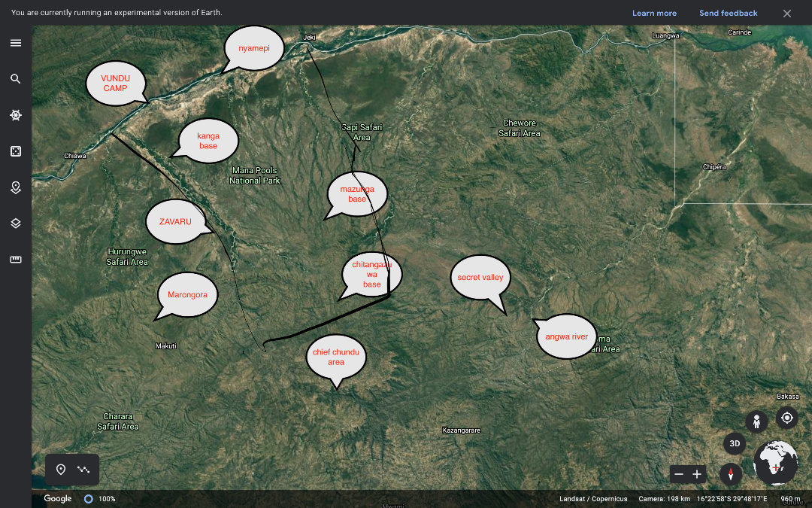The height and width of the screenshot is (508, 812).
Task: Click Landsat / Copernicus attribution
Action: pyautogui.click(x=593, y=499)
